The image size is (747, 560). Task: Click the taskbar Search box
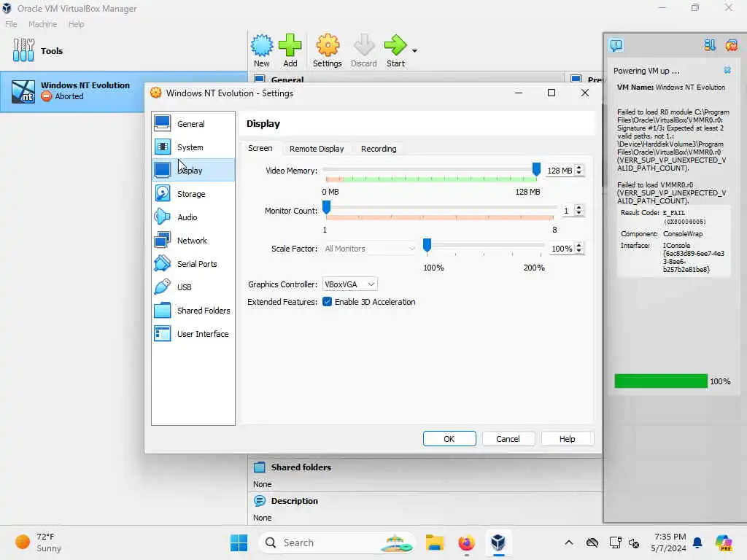pyautogui.click(x=337, y=542)
